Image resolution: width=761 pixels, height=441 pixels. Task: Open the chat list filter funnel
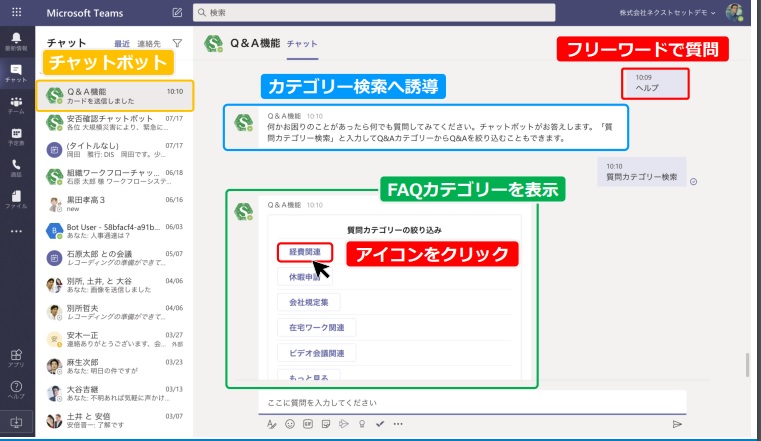[x=177, y=43]
